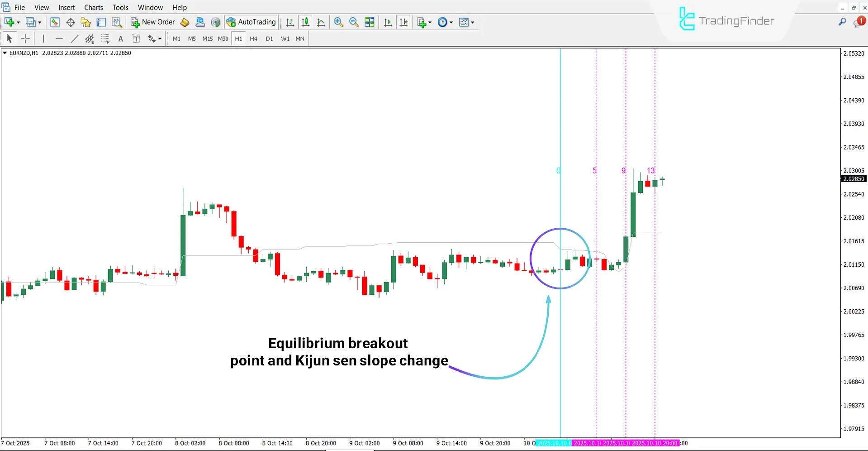The height and width of the screenshot is (451, 868).
Task: Switch to the H4 timeframe
Action: (254, 39)
